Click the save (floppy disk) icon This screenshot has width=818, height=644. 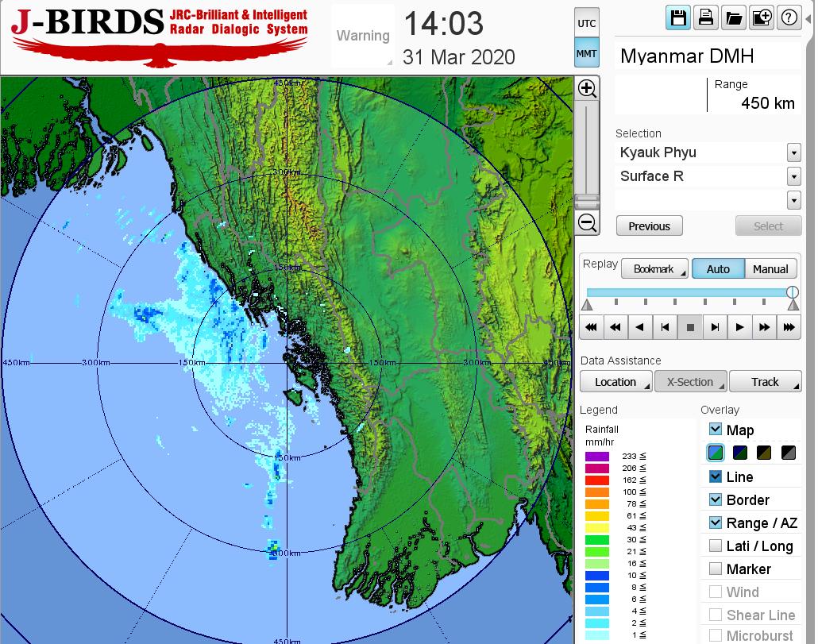click(x=678, y=18)
